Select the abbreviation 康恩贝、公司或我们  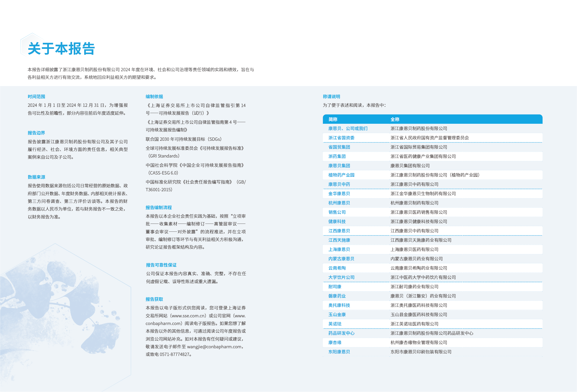pyautogui.click(x=348, y=129)
